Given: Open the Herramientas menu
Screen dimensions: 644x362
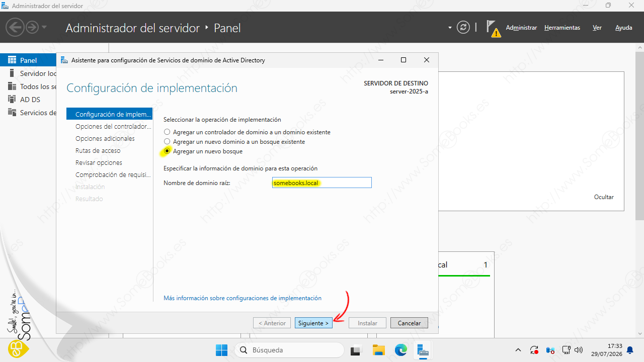Looking at the screenshot, I should [562, 28].
